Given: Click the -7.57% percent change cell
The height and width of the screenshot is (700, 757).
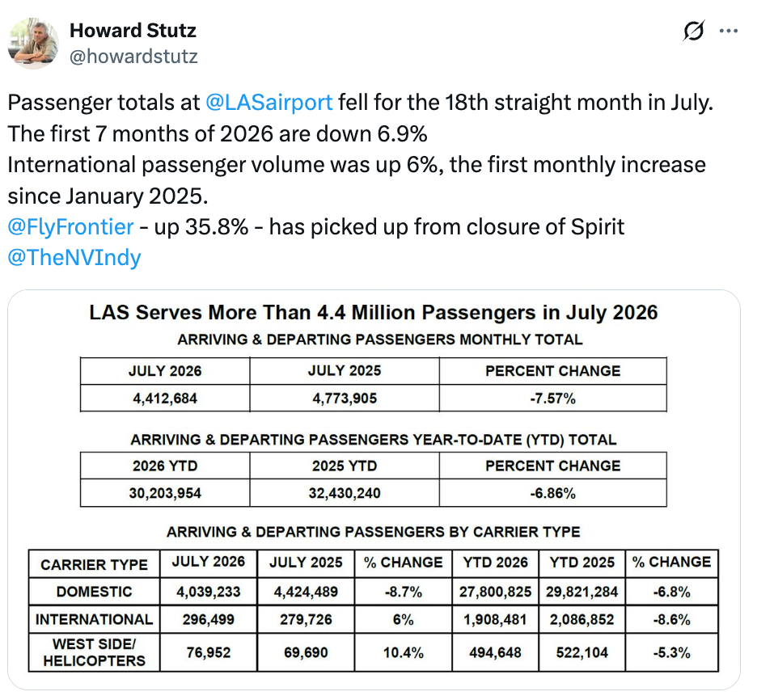Looking at the screenshot, I should pos(552,398).
